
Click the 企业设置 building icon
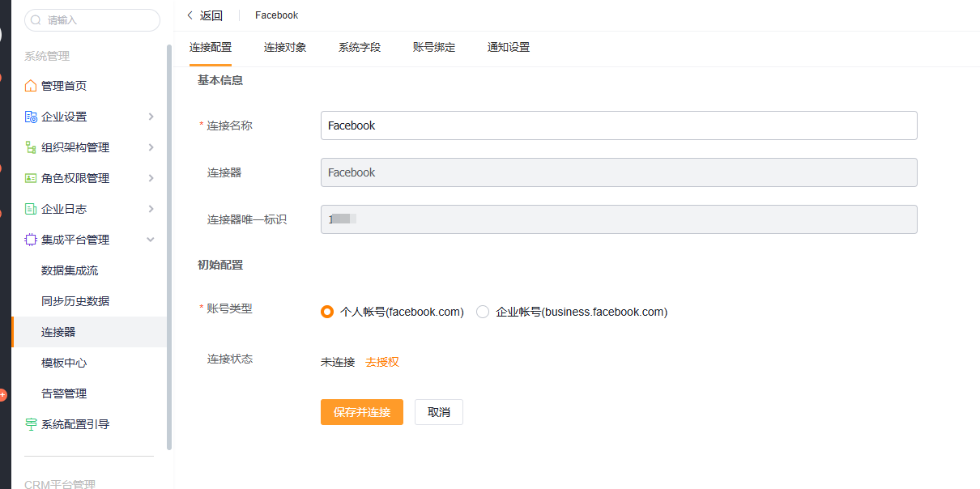pyautogui.click(x=31, y=117)
